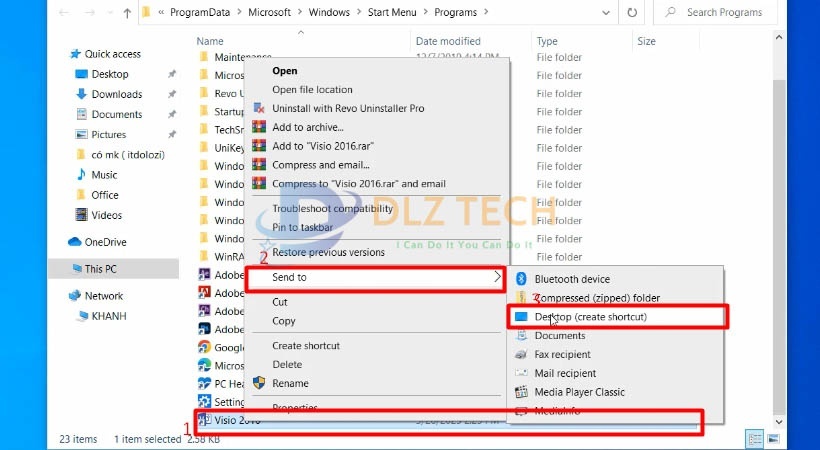Open the address bar history dropdown

click(x=606, y=13)
